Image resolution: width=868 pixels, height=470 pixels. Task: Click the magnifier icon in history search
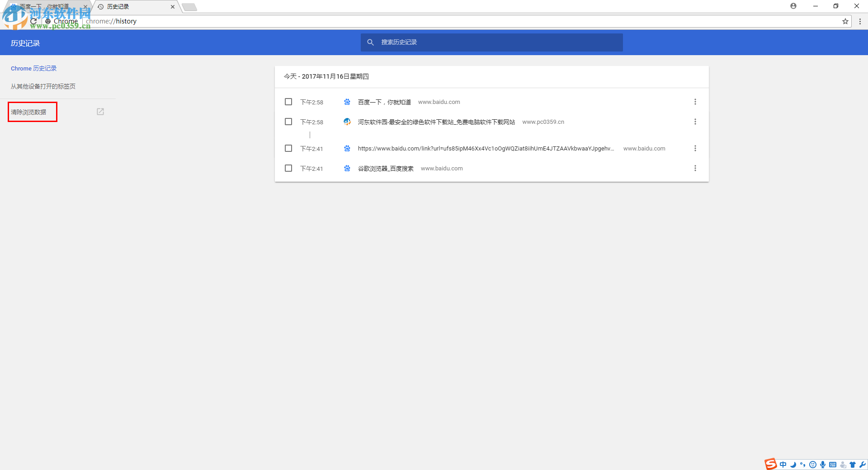[x=370, y=42]
